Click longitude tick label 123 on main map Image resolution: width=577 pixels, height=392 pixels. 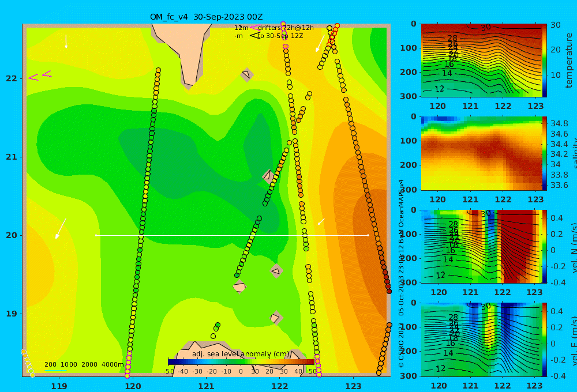pos(354,386)
